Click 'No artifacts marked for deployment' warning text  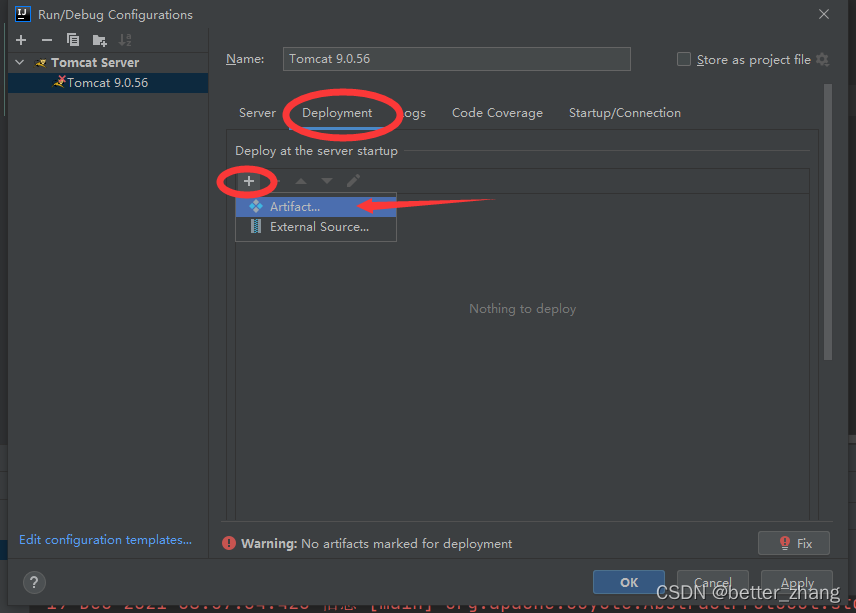coord(407,544)
